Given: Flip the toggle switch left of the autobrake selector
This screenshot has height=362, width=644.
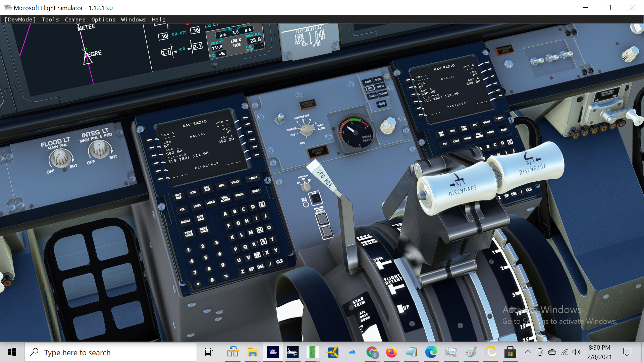Looking at the screenshot, I should 279,118.
